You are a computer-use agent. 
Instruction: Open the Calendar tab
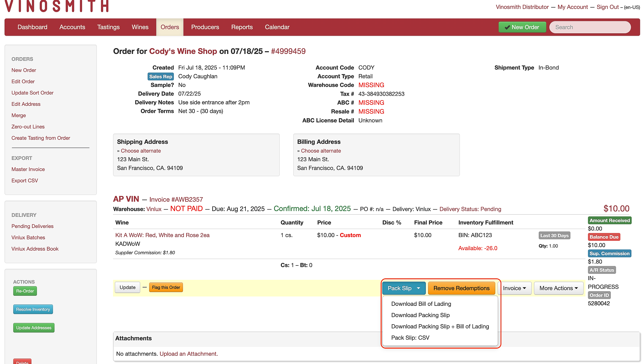click(277, 27)
